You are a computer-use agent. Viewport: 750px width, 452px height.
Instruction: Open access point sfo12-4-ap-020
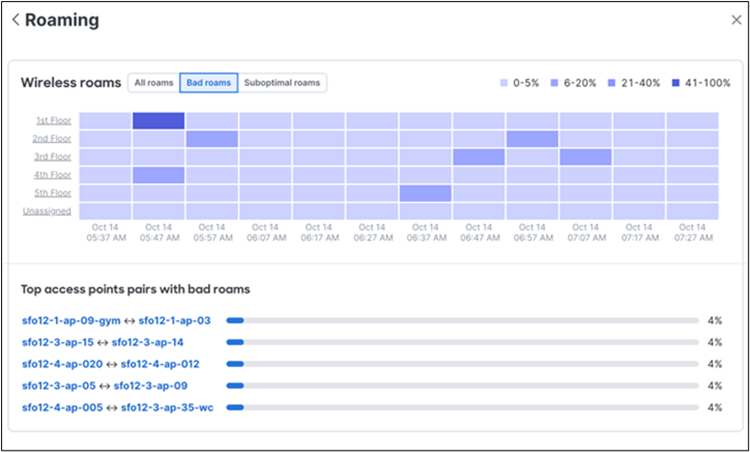[x=61, y=364]
